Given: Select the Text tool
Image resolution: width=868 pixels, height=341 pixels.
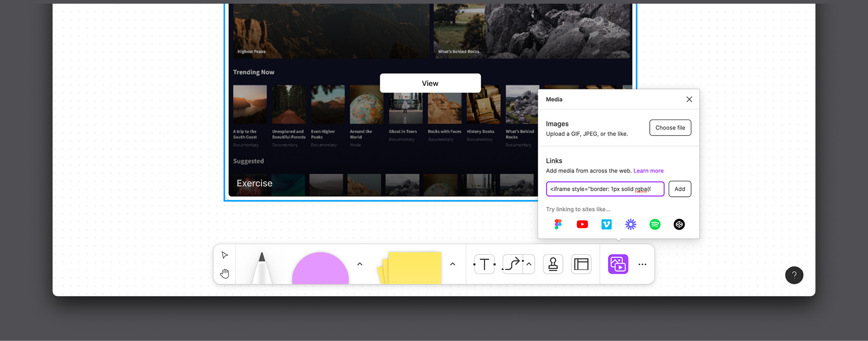Looking at the screenshot, I should tap(485, 264).
